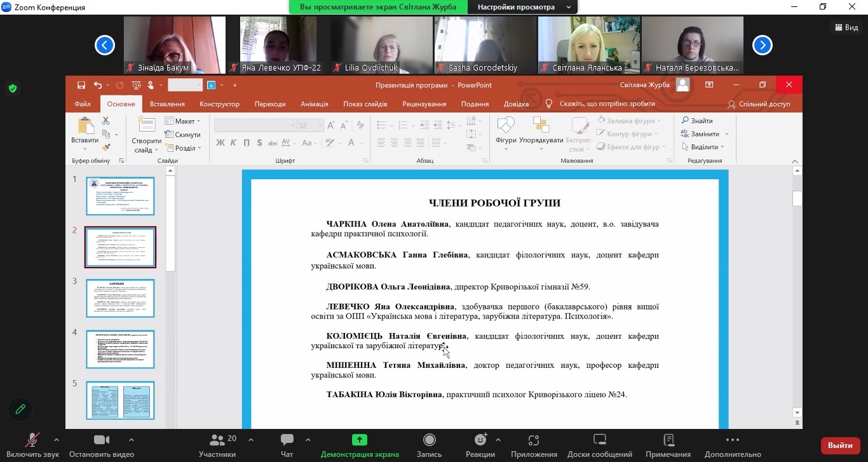The width and height of the screenshot is (868, 462).
Task: Open Вид view button in Zoom
Action: click(845, 27)
